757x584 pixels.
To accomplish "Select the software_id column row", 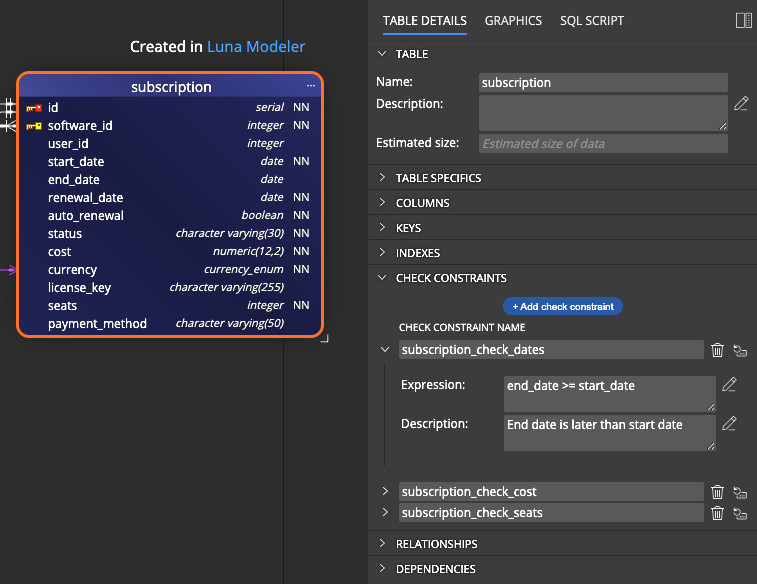I will 170,125.
